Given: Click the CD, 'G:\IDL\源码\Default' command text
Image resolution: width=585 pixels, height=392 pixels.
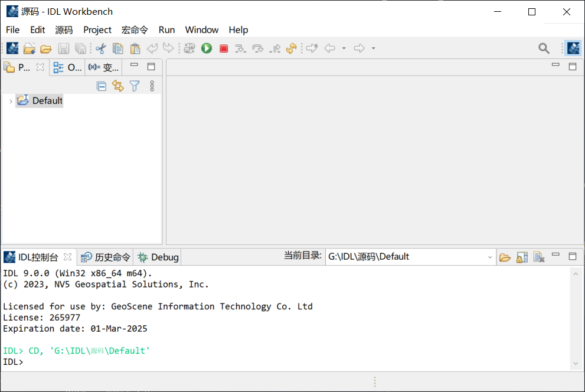Looking at the screenshot, I should point(89,351).
